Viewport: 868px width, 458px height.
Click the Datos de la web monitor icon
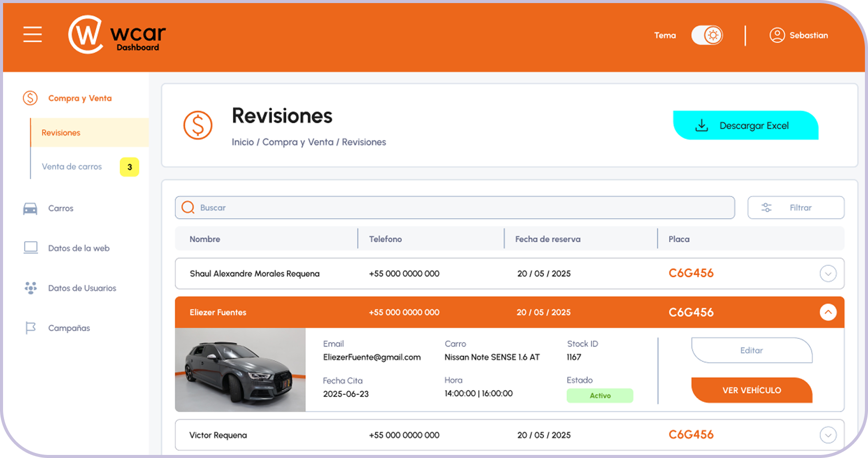tap(31, 248)
